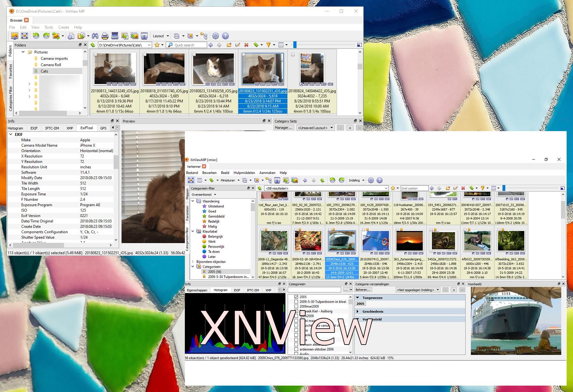
Task: Click fullscreen icon in top XnView MP toolbar
Action: pos(24,36)
